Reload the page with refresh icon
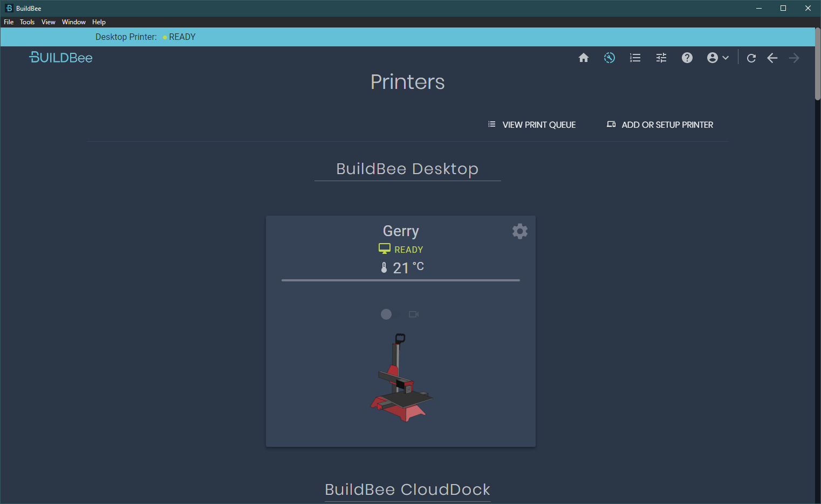Viewport: 821px width, 504px height. [x=751, y=58]
